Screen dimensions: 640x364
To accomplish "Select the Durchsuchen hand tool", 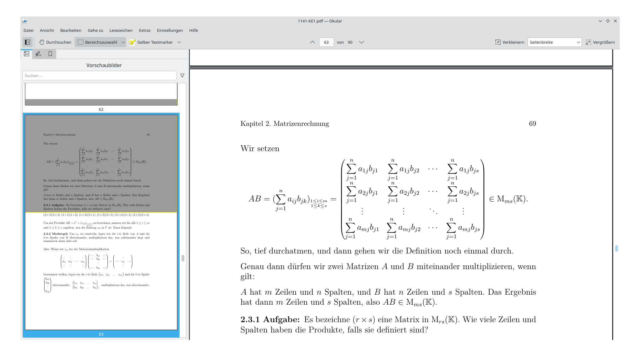I will point(55,42).
